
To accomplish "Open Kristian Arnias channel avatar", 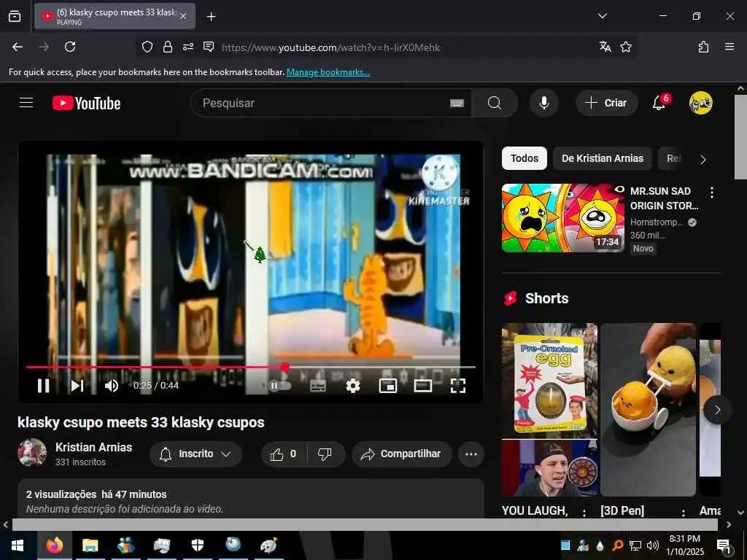I will pos(32,452).
